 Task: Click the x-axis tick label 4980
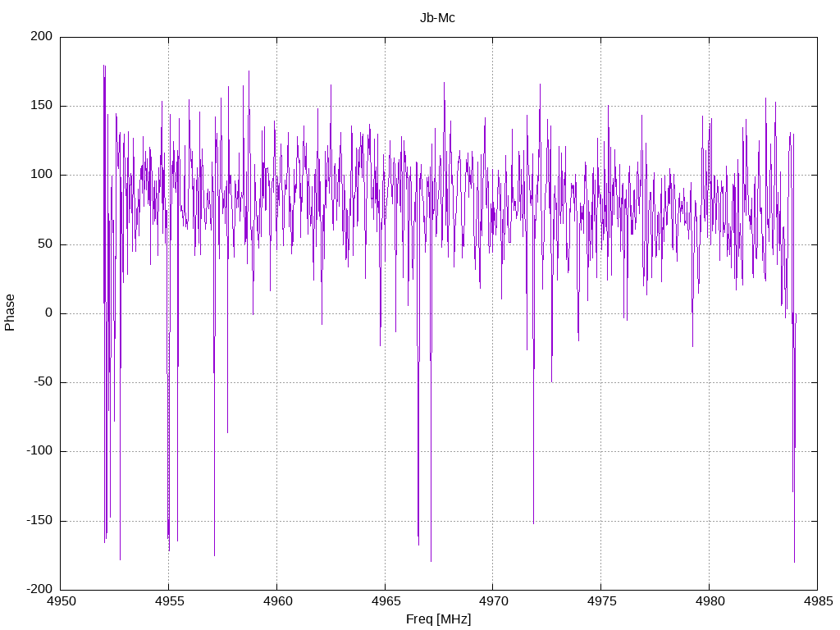click(710, 601)
